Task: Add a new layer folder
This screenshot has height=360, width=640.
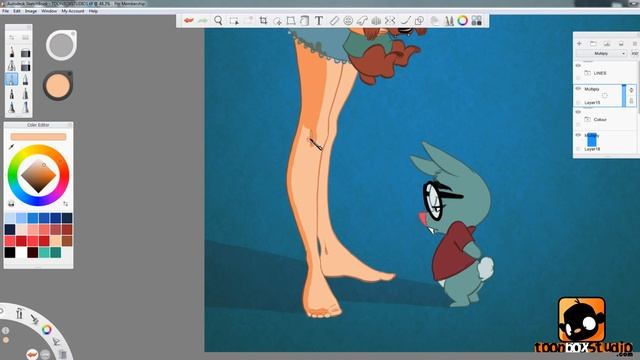Action: pyautogui.click(x=593, y=43)
